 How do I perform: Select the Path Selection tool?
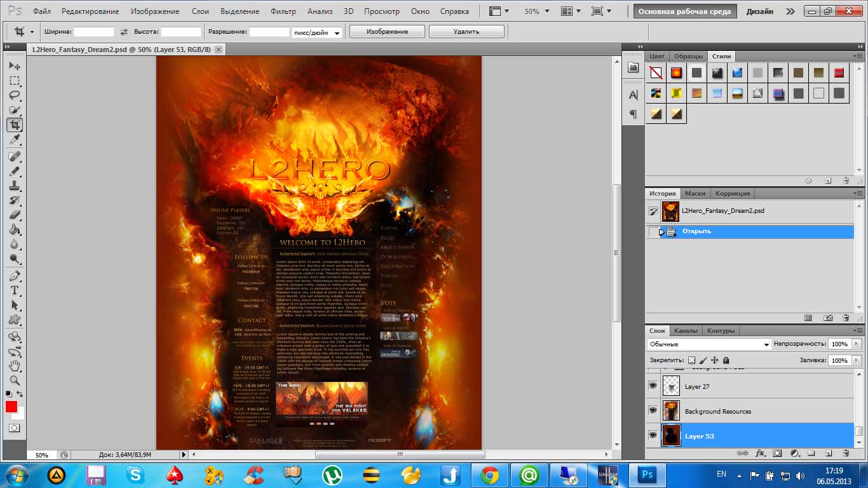(15, 306)
